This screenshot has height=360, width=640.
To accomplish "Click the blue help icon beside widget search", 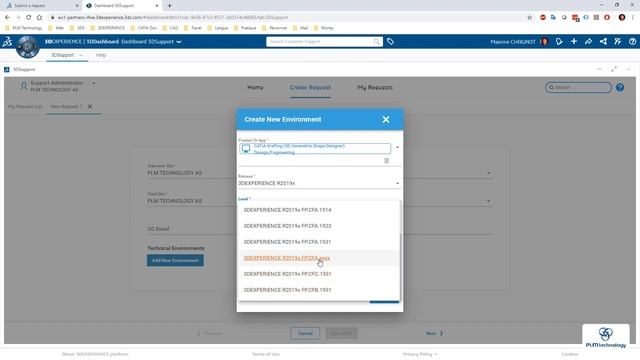I will 620,87.
